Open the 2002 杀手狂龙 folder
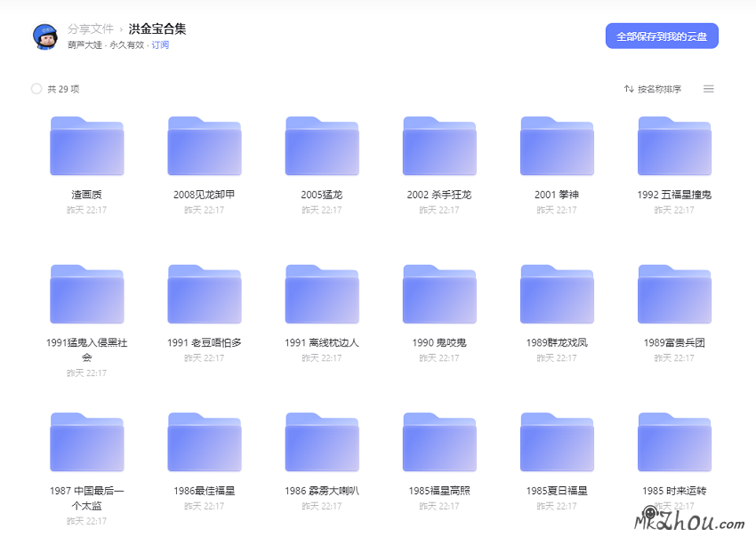The image size is (756, 545). (439, 147)
